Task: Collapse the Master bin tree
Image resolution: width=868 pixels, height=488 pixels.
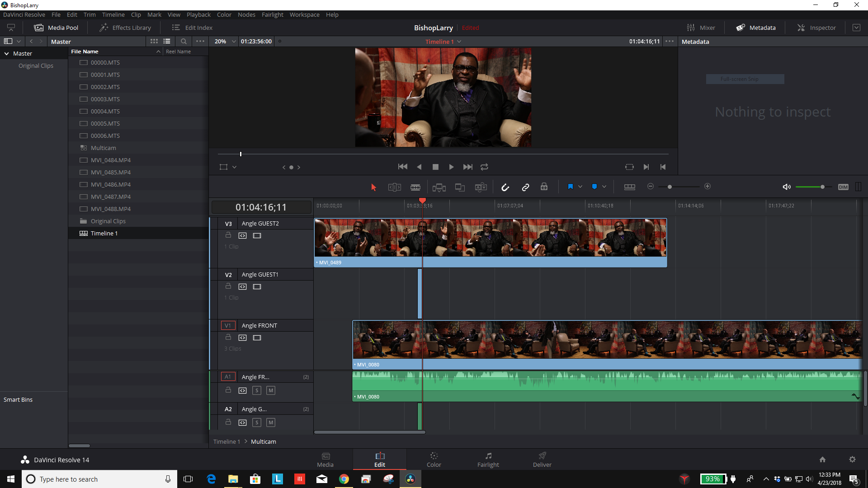Action: tap(7, 53)
